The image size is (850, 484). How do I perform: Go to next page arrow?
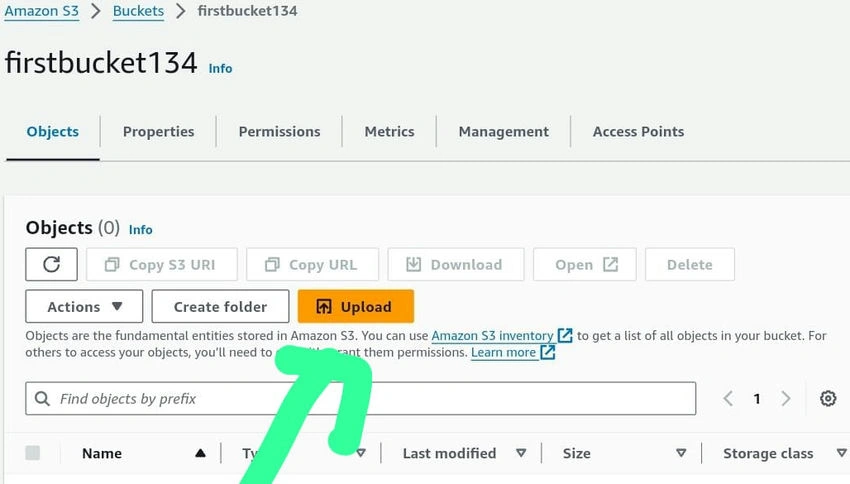tap(785, 399)
